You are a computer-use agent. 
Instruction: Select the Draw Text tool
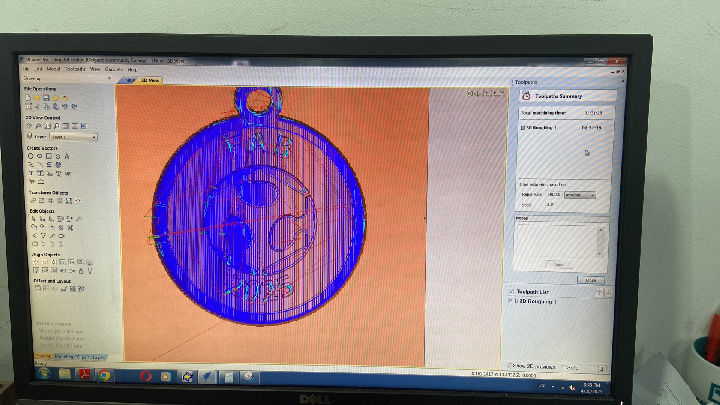31,173
